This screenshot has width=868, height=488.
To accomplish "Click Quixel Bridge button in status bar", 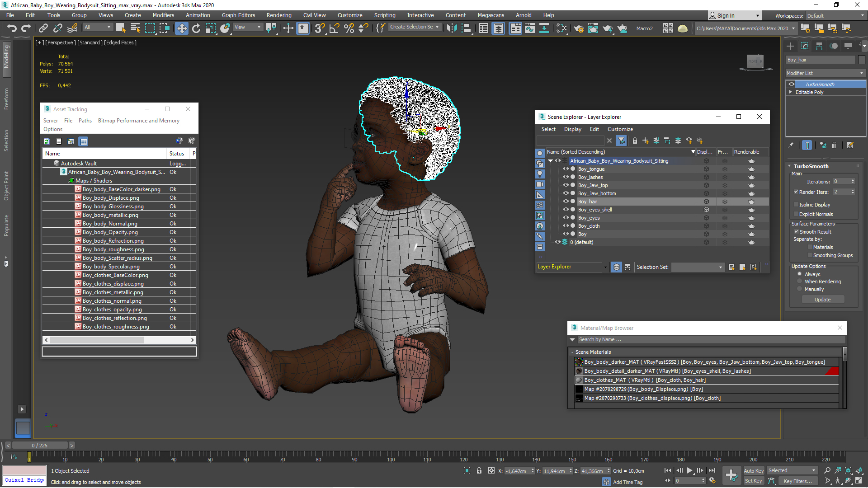I will tap(25, 480).
